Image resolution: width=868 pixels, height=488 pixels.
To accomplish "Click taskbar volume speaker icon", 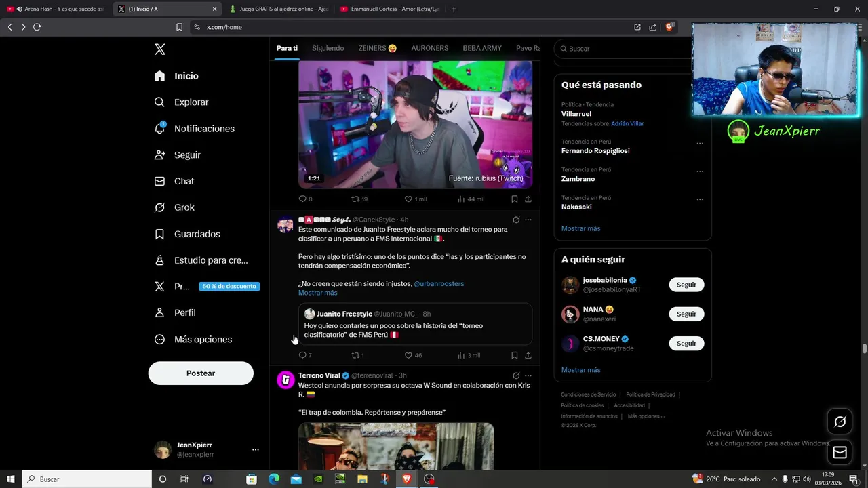I will [x=806, y=479].
